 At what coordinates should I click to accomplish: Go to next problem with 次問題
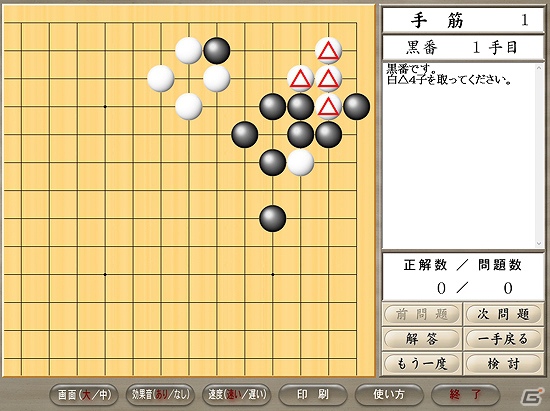click(x=503, y=314)
